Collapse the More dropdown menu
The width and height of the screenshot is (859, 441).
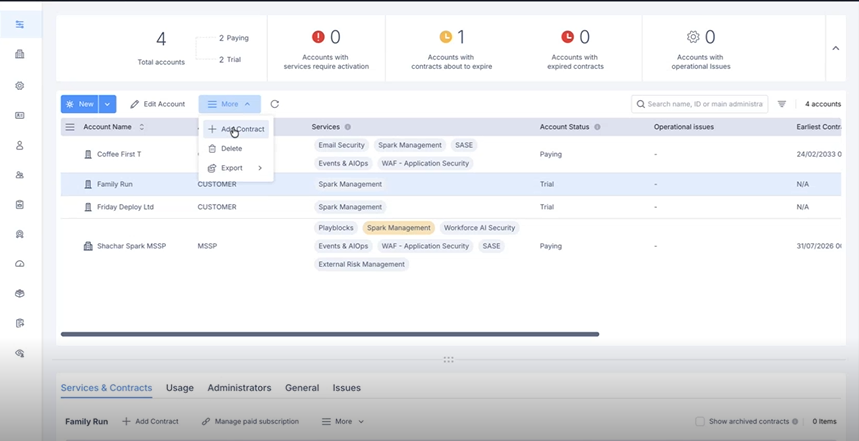click(x=230, y=104)
